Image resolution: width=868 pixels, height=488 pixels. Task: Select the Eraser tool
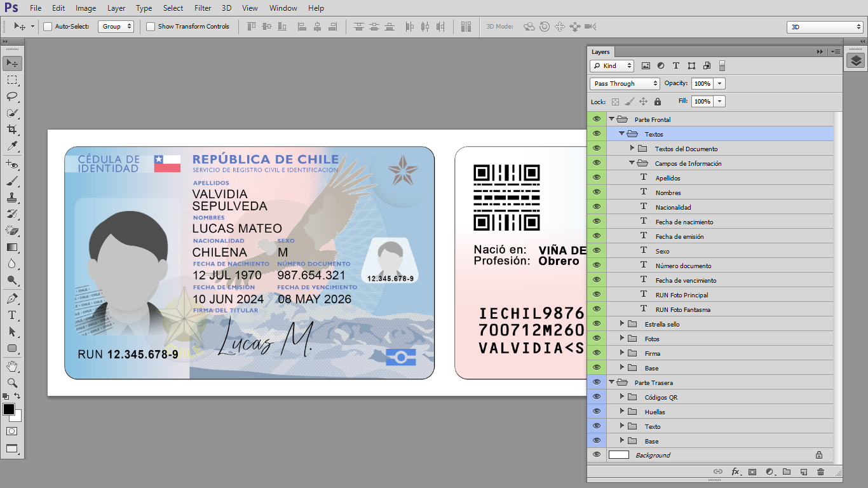(x=12, y=231)
